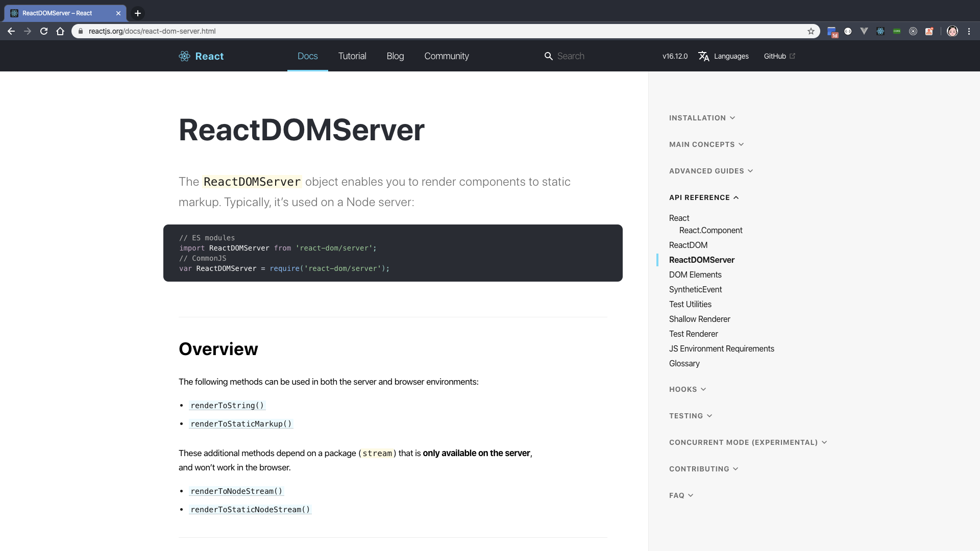
Task: Expand Concurrent Mode (Experimental) section
Action: click(x=748, y=442)
